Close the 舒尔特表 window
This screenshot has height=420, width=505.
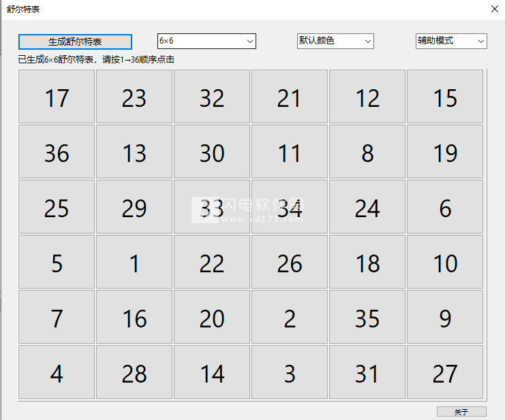pyautogui.click(x=495, y=9)
